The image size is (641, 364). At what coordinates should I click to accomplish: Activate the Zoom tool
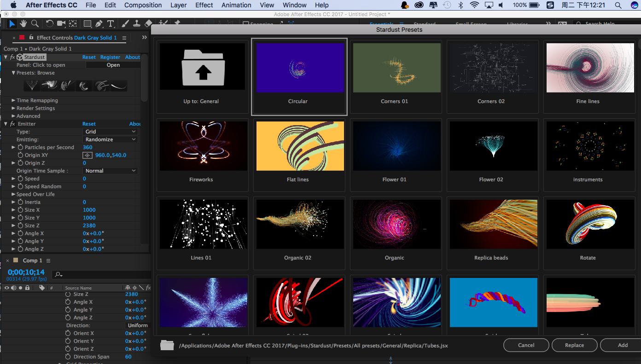tap(35, 23)
